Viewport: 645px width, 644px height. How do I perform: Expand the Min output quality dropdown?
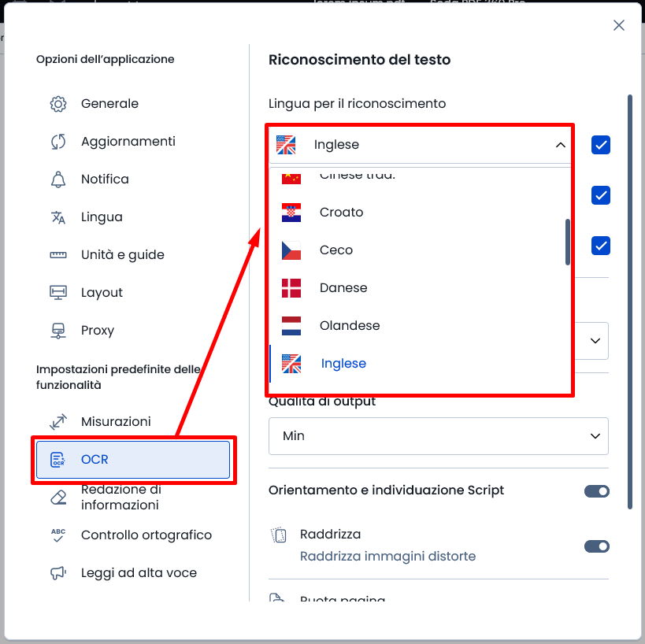coord(438,436)
